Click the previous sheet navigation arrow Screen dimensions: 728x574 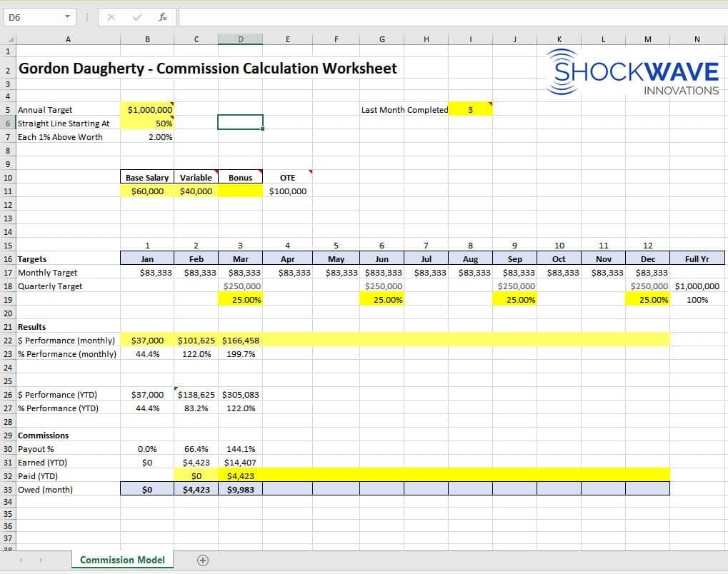21,560
